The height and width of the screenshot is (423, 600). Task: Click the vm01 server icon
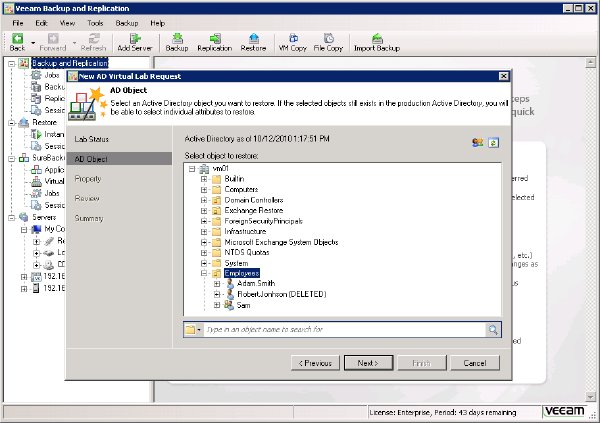click(x=204, y=168)
